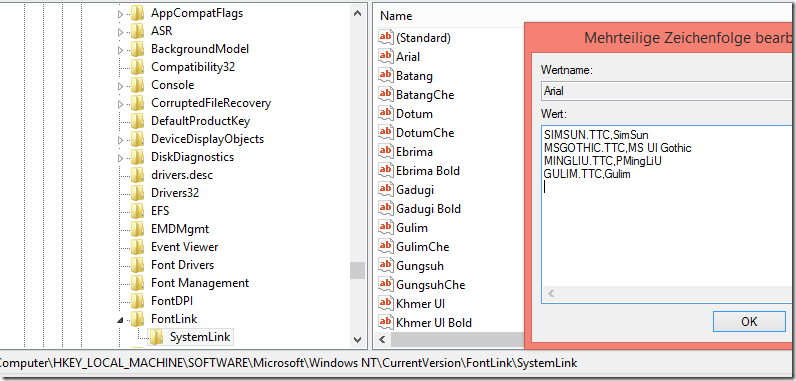
Task: Click the Gulim value entry icon
Action: [386, 227]
